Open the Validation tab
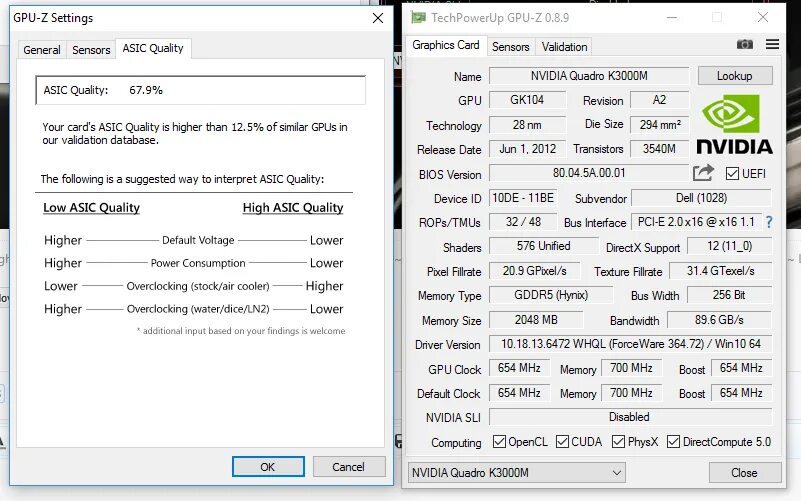Viewport: 801px width, 501px height. click(564, 47)
